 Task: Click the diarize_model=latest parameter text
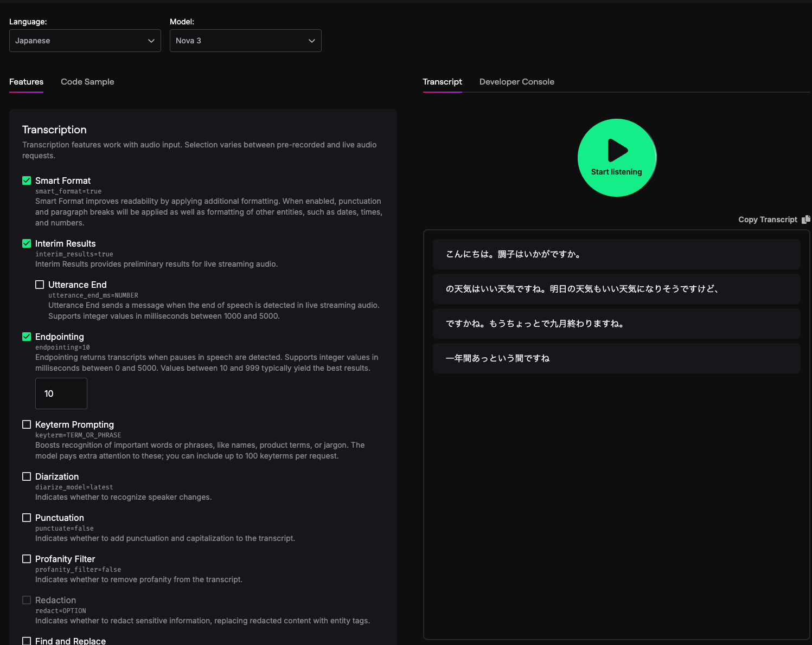point(74,487)
